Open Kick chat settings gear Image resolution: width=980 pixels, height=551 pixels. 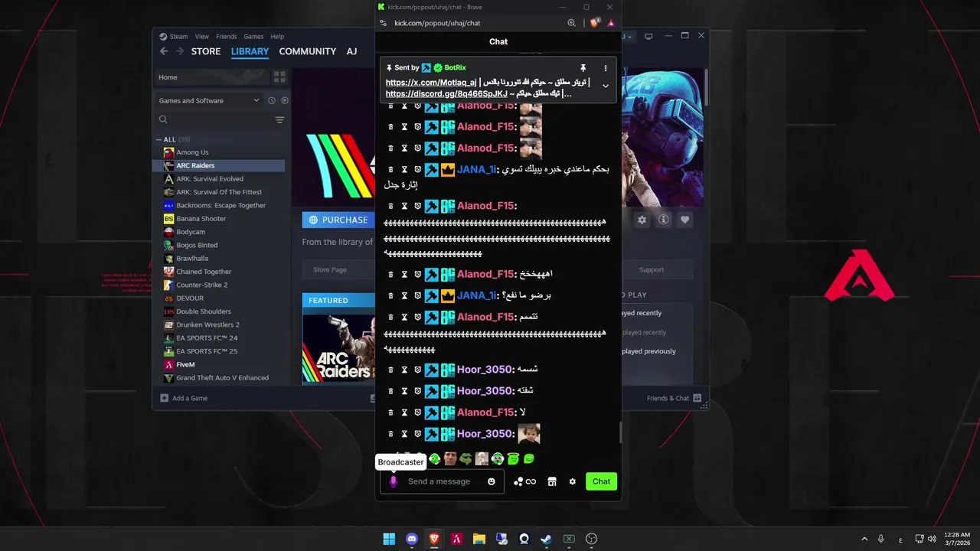pyautogui.click(x=572, y=481)
